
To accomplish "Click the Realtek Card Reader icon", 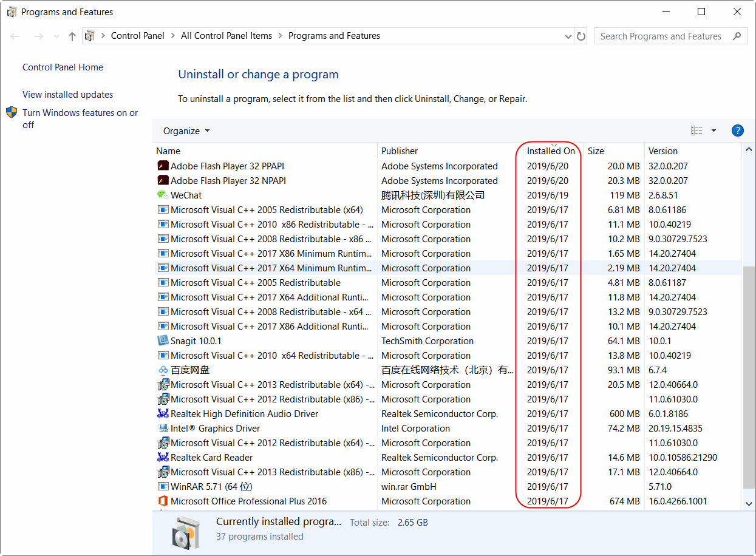I will pos(163,458).
